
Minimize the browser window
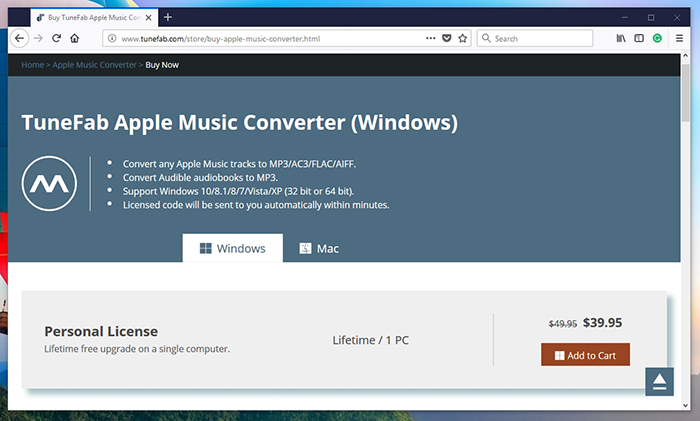(625, 17)
